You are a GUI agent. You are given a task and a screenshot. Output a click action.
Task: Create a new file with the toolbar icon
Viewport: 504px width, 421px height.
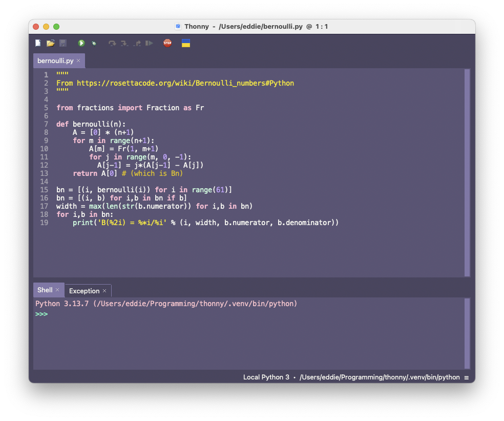coord(38,43)
